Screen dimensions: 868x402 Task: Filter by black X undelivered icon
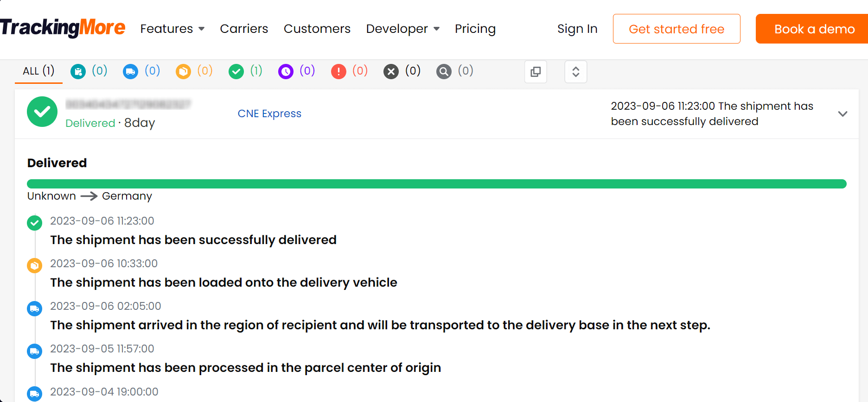(x=391, y=72)
